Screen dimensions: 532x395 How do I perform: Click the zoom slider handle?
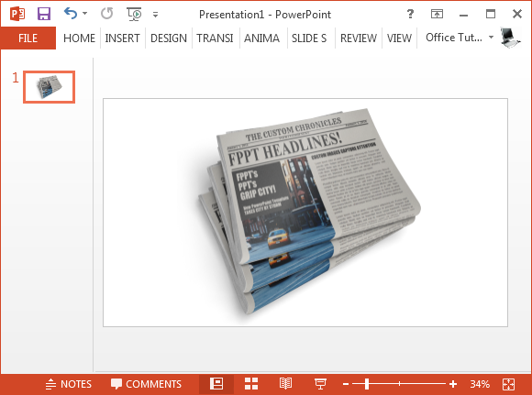pos(367,384)
